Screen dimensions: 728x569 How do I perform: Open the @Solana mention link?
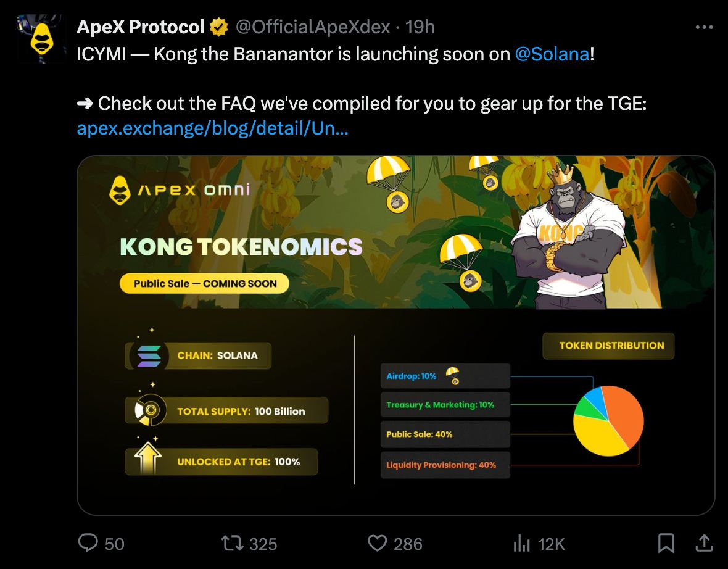[x=552, y=54]
